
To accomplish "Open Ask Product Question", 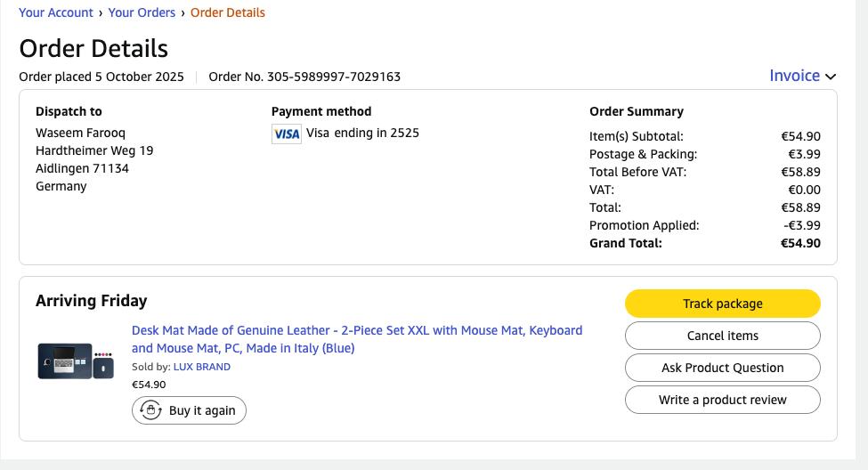I will click(x=722, y=368).
